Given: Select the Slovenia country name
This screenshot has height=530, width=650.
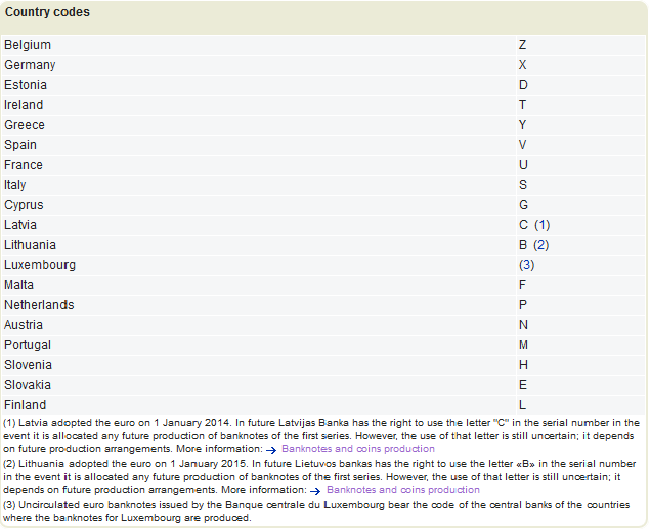Looking at the screenshot, I should click(28, 365).
